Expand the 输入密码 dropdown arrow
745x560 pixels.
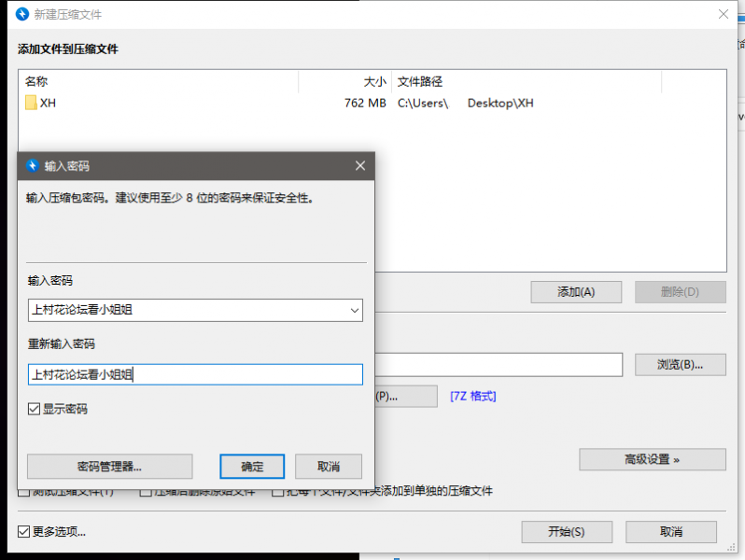coord(353,310)
